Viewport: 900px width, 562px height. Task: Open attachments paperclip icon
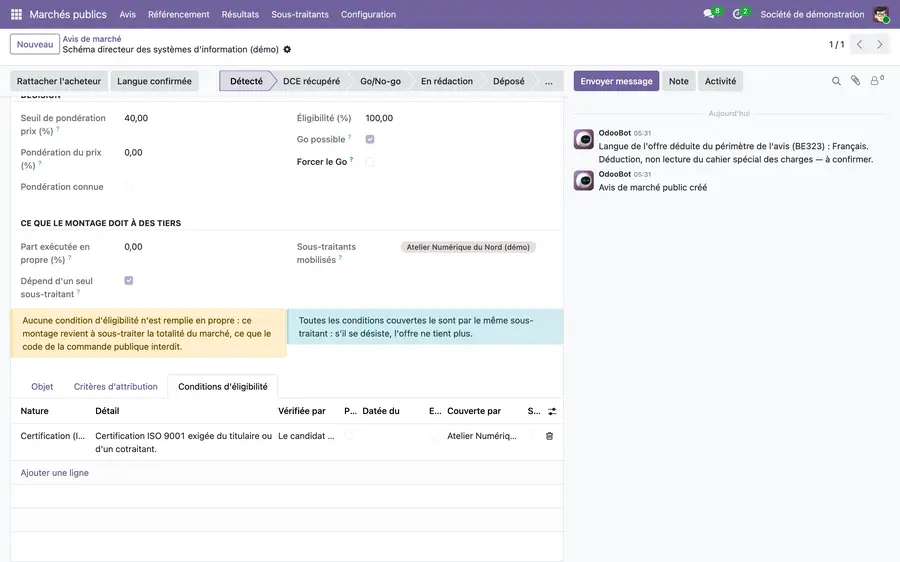coord(855,81)
